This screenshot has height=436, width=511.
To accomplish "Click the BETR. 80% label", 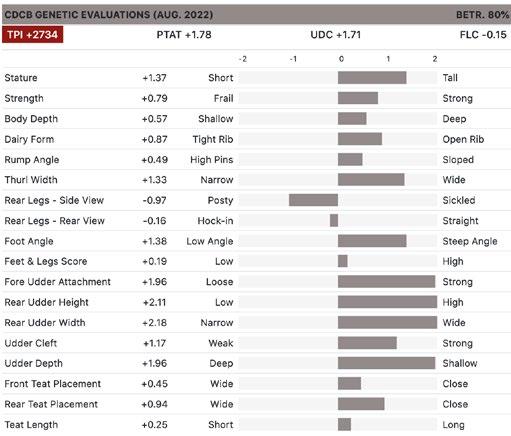I will [x=482, y=15].
